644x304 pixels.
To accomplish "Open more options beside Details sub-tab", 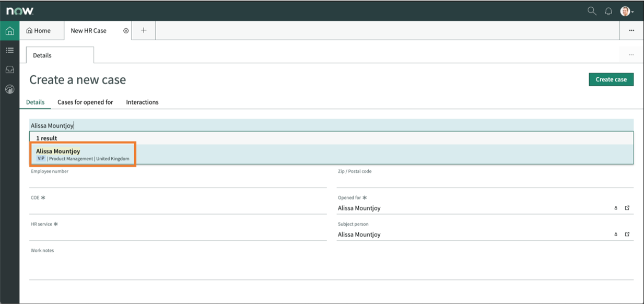I will (631, 55).
